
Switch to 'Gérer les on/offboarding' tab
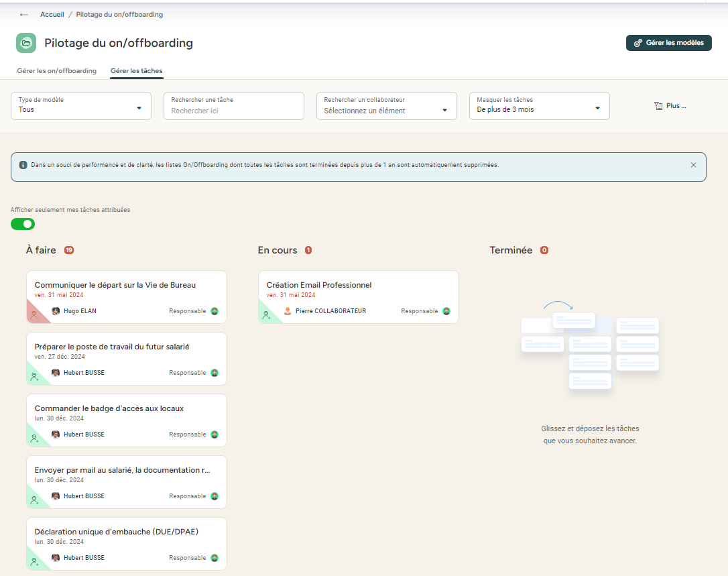click(x=57, y=71)
